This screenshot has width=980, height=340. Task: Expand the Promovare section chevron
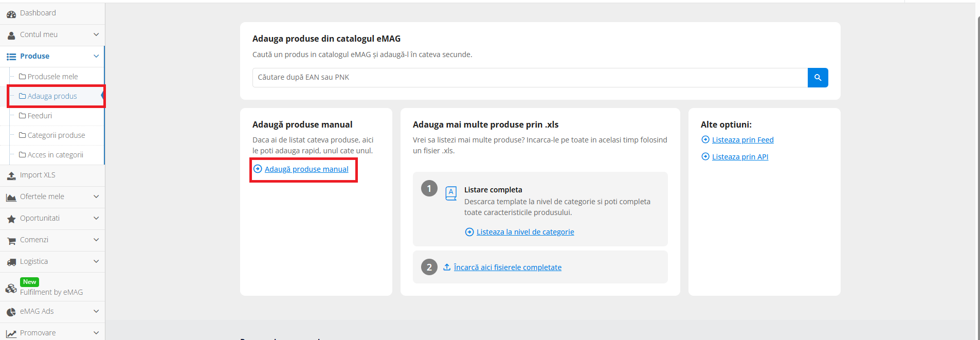[96, 332]
